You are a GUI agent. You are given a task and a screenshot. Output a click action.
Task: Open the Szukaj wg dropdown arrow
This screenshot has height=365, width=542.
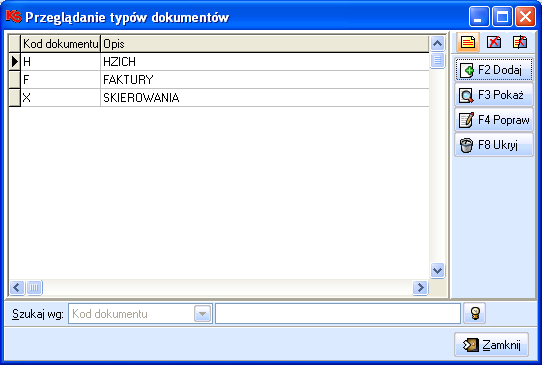point(203,314)
